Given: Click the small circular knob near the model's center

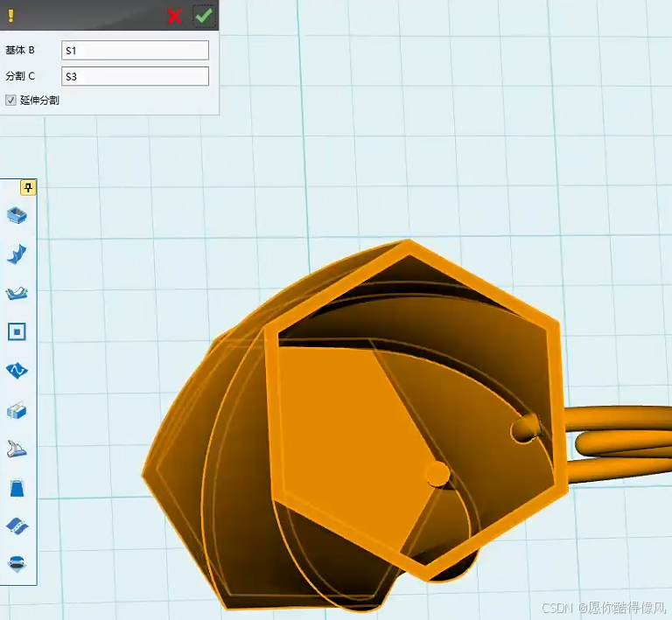Looking at the screenshot, I should pos(437,474).
